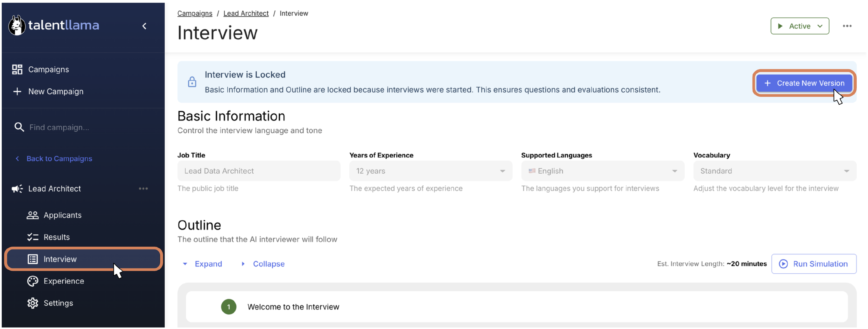Click Create New Version button
Viewport: 868px width, 329px height.
(x=804, y=83)
